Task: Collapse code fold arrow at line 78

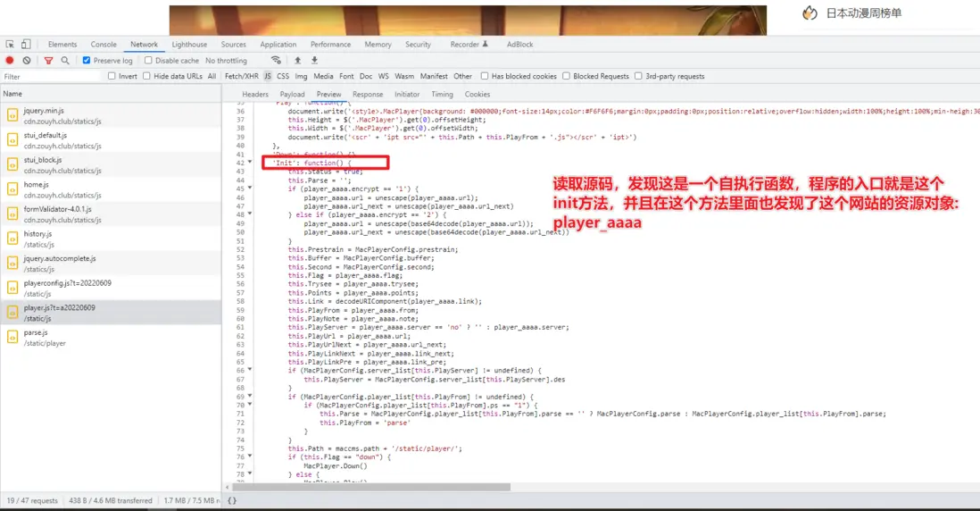Action: tap(250, 474)
